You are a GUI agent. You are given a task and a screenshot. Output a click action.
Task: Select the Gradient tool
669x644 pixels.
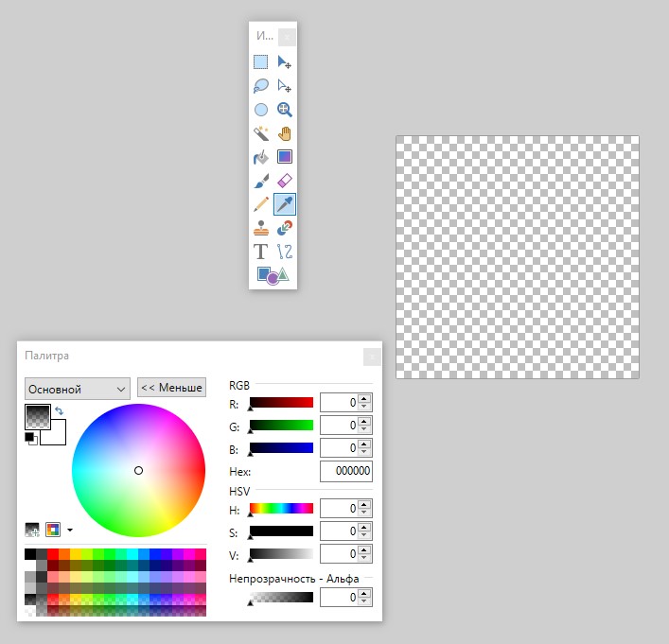point(285,157)
